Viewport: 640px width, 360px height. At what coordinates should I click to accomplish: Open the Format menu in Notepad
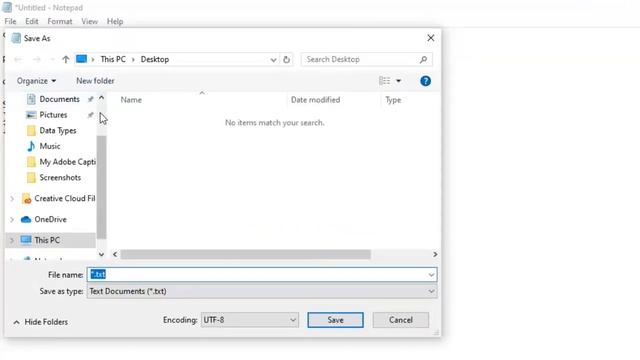click(60, 22)
